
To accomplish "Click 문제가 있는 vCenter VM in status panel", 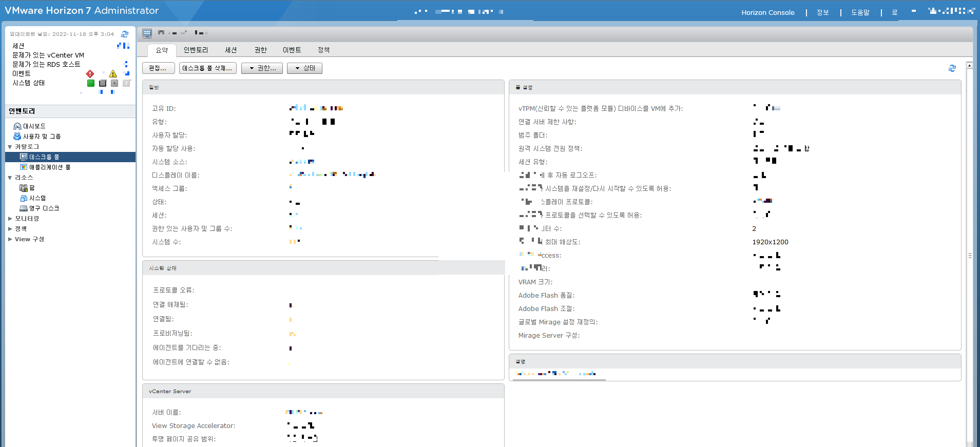I will pos(48,55).
